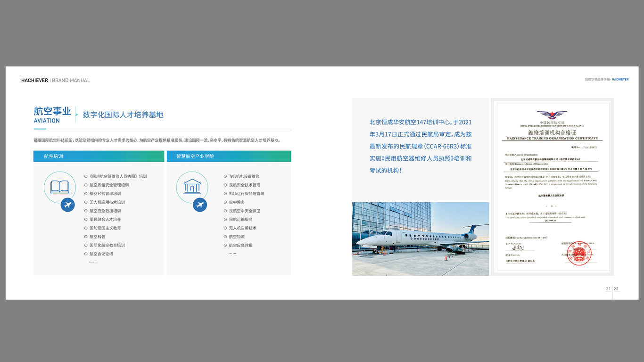The image size is (644, 362).
Task: Click the 航空事业 section heading
Action: pyautogui.click(x=52, y=111)
